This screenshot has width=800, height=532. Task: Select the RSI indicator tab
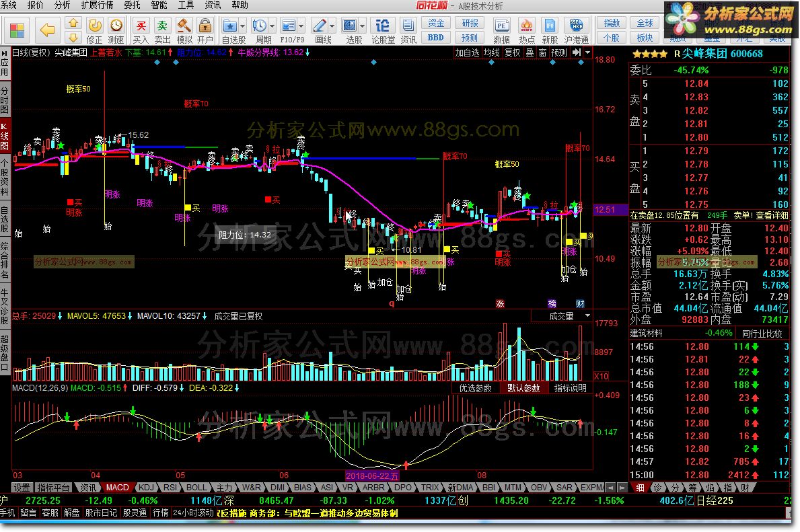pyautogui.click(x=170, y=487)
